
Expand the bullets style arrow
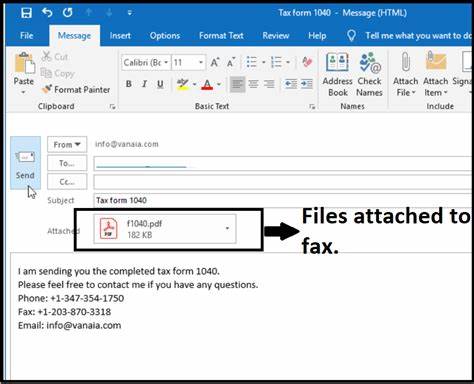pyautogui.click(x=264, y=62)
